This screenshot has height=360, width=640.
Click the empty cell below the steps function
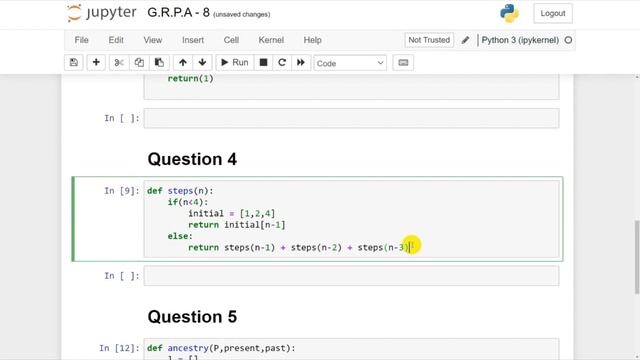(x=351, y=276)
